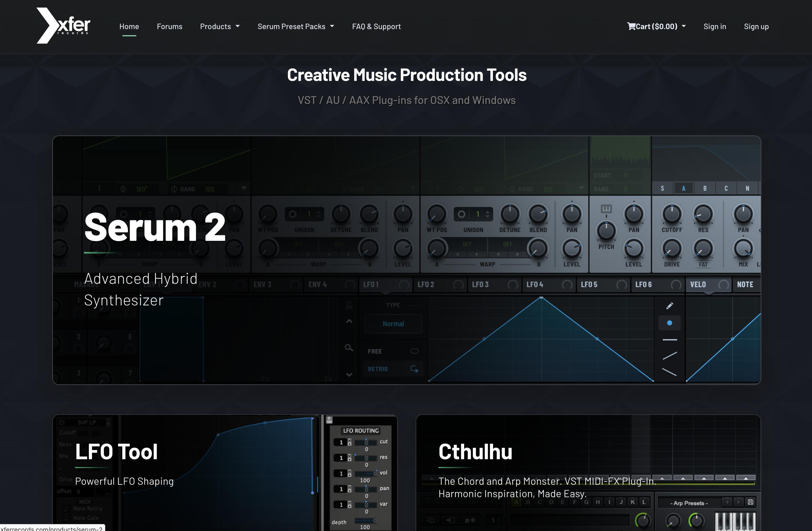Image resolution: width=812 pixels, height=531 pixels.
Task: Click the Xfer Records logo
Action: click(x=63, y=26)
